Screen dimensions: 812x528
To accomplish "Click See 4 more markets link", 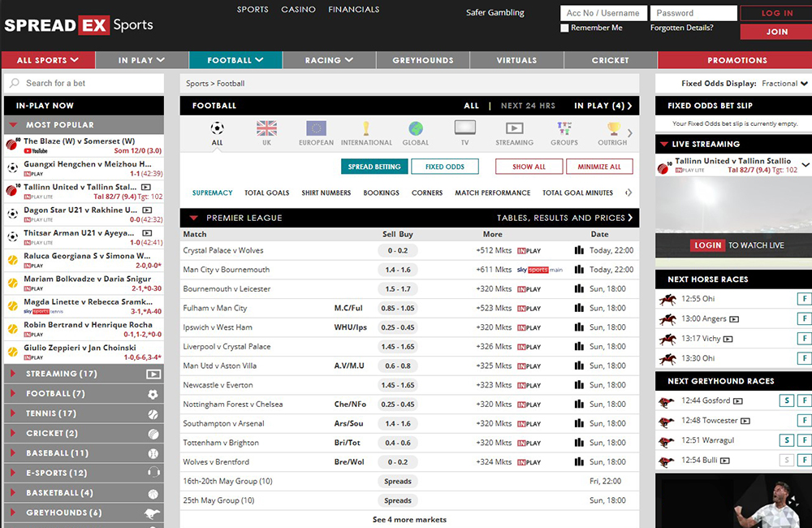I will coord(409,519).
